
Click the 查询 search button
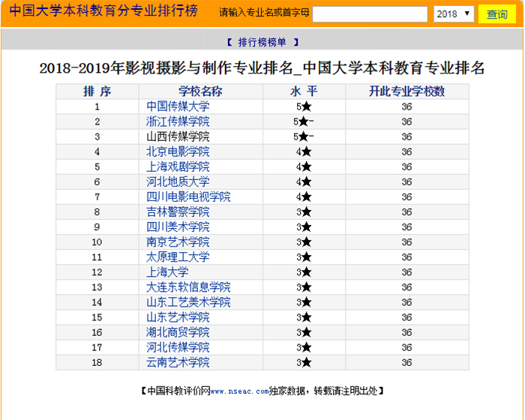[496, 14]
